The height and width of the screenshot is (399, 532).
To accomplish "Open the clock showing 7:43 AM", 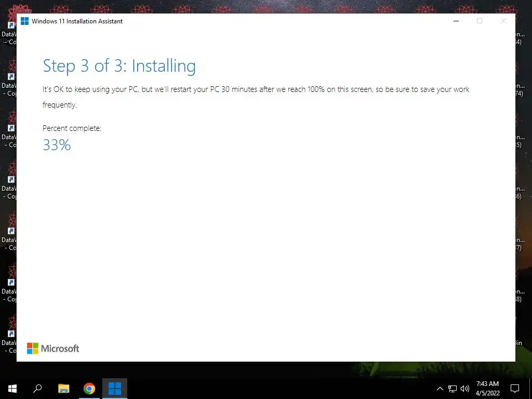I will [x=487, y=389].
